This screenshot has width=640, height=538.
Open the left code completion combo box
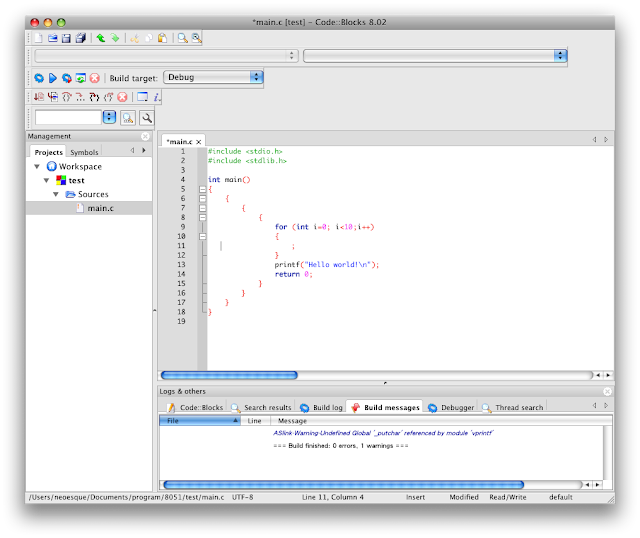tap(166, 56)
